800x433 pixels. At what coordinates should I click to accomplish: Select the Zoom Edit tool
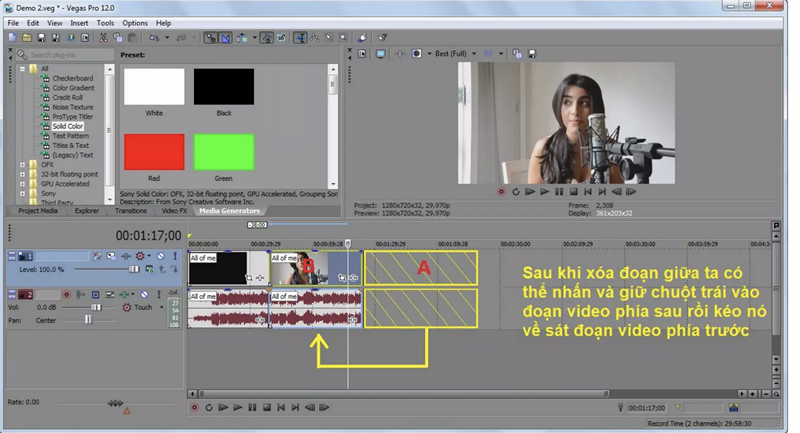[343, 38]
